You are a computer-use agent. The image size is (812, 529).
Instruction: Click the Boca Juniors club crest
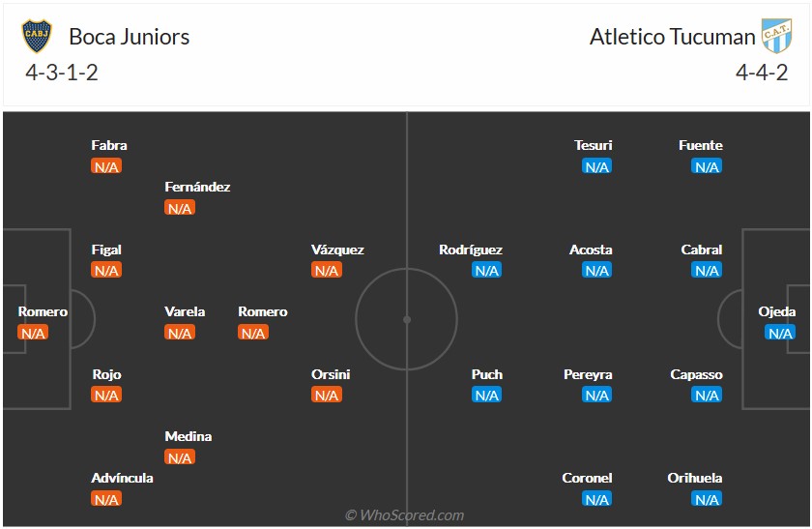[37, 37]
